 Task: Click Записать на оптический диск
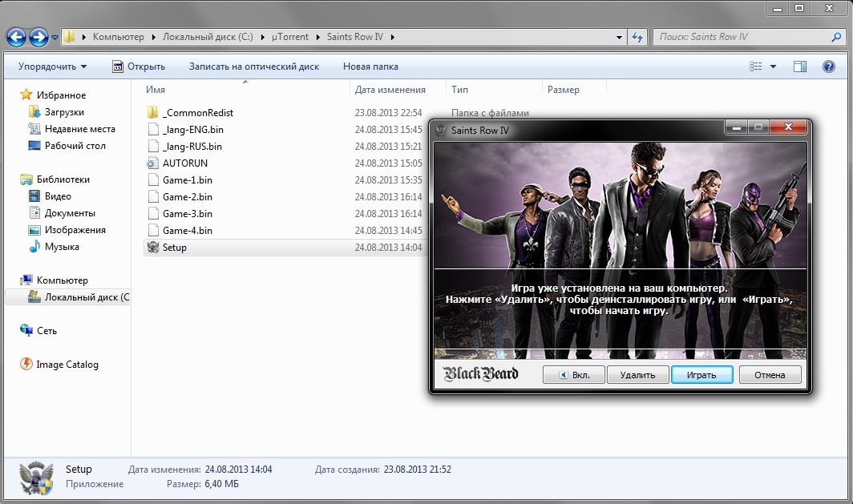(254, 67)
